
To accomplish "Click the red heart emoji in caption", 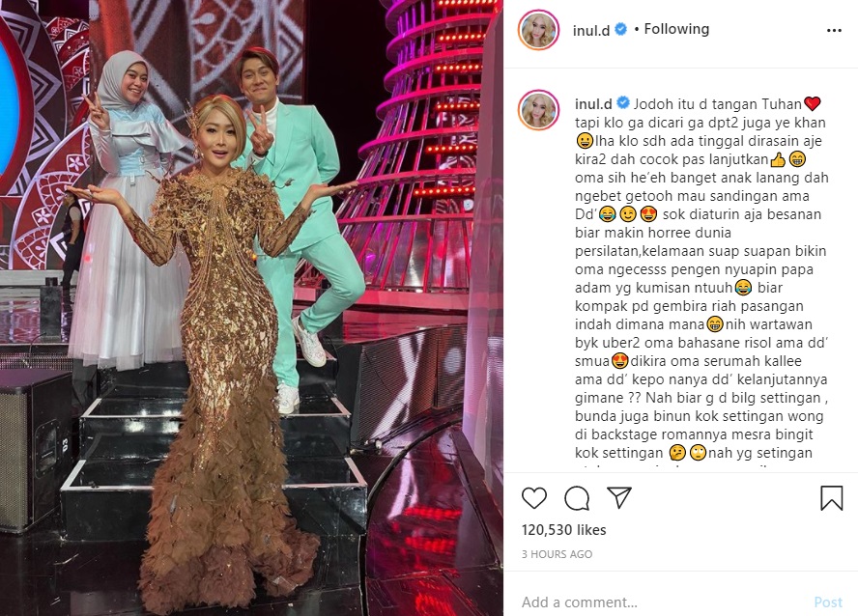I will click(813, 104).
